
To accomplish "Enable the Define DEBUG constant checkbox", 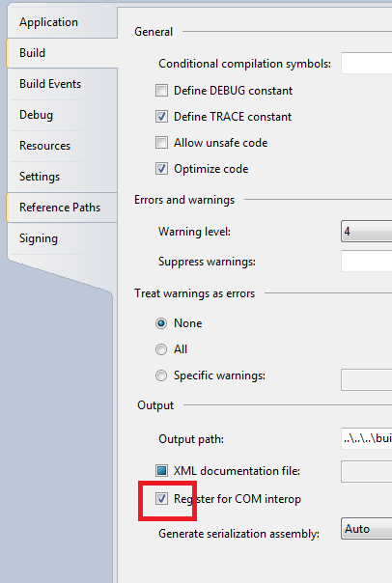I will pyautogui.click(x=161, y=91).
